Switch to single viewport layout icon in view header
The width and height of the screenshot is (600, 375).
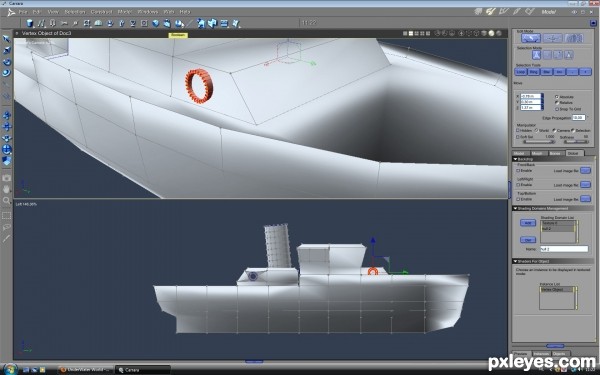pos(405,33)
